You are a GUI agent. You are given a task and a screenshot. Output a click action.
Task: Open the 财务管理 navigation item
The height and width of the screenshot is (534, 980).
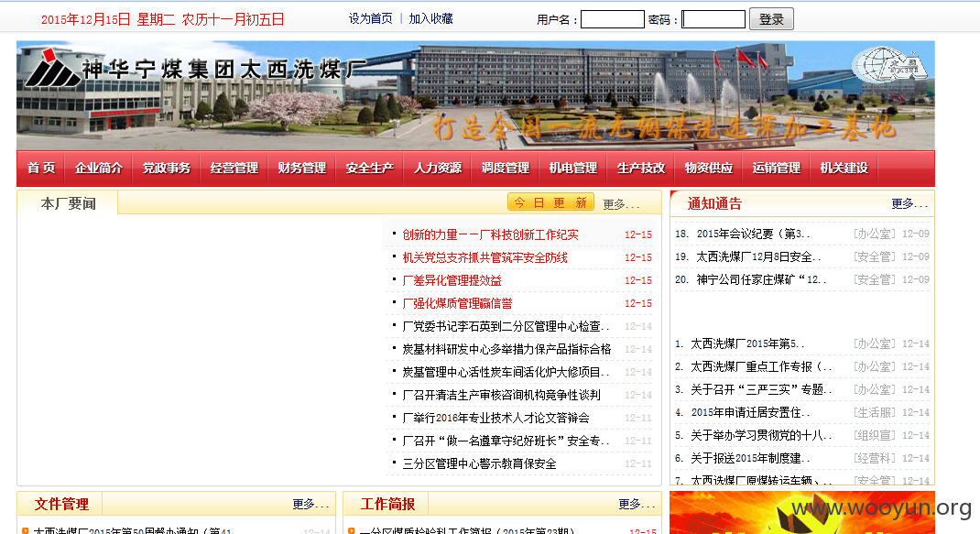click(302, 169)
